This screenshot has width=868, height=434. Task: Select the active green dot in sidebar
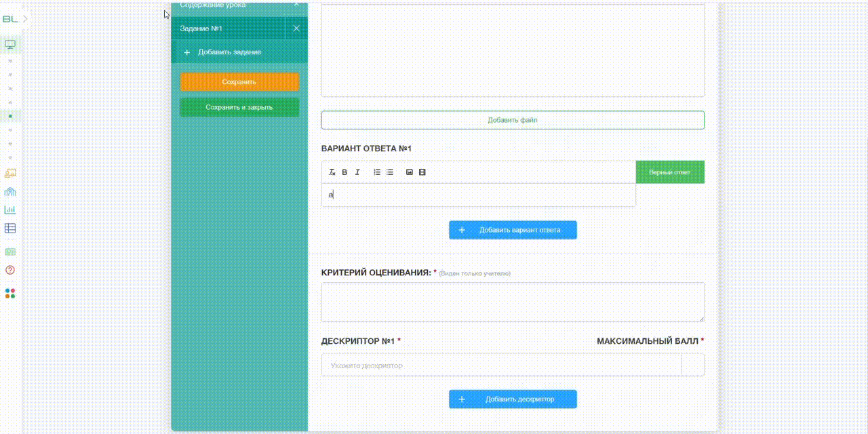click(x=10, y=116)
